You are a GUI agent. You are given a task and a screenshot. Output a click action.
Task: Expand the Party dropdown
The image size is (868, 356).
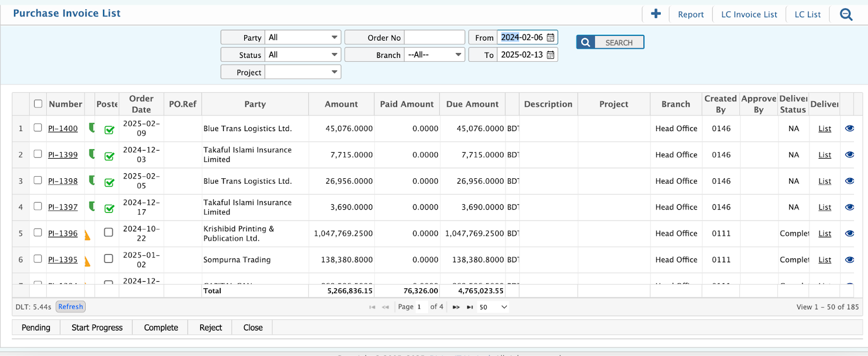click(303, 37)
